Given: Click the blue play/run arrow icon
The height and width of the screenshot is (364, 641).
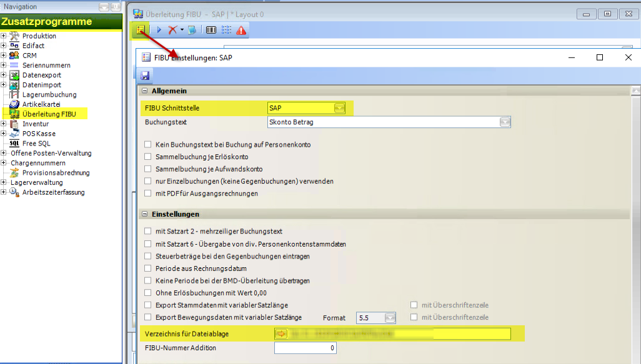Looking at the screenshot, I should 159,30.
